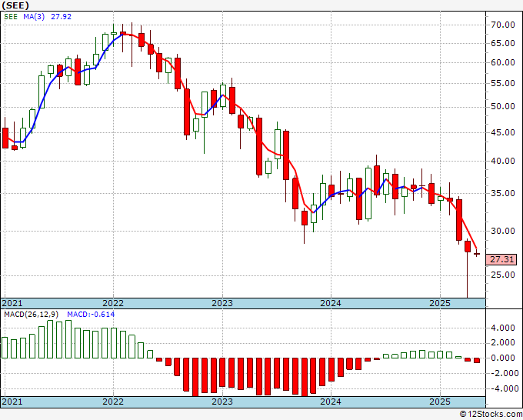The image size is (523, 420).
Task: Click 2022 on the price chart timeline
Action: (113, 303)
